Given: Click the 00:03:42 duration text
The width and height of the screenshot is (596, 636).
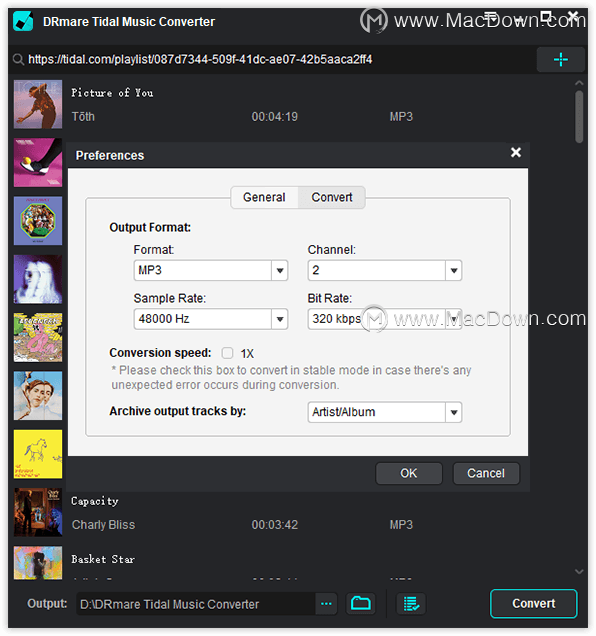Looking at the screenshot, I should [275, 525].
